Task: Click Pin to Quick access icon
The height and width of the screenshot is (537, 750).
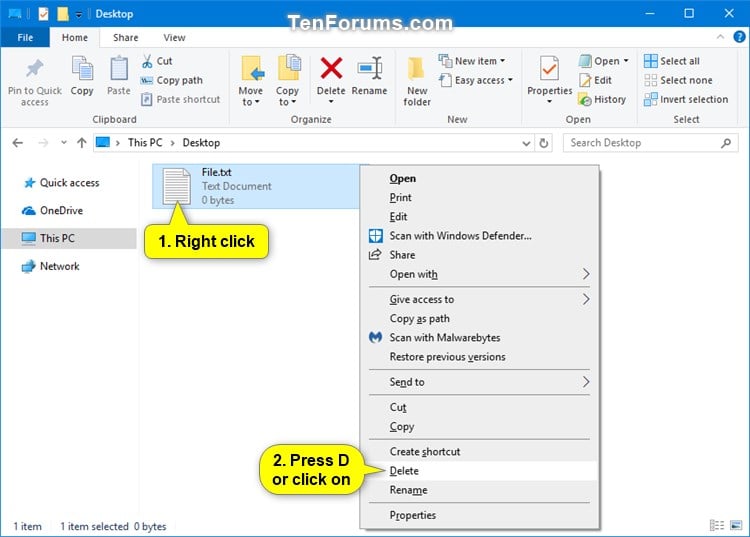Action: point(34,69)
